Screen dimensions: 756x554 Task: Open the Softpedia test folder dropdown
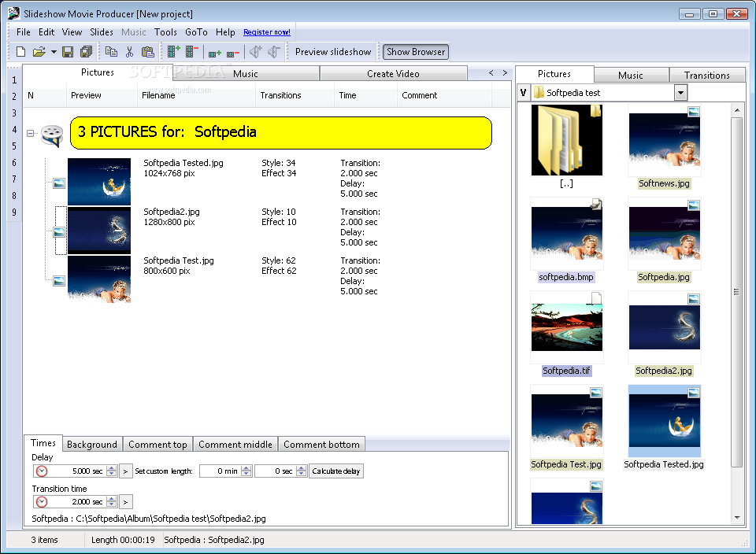coord(680,93)
